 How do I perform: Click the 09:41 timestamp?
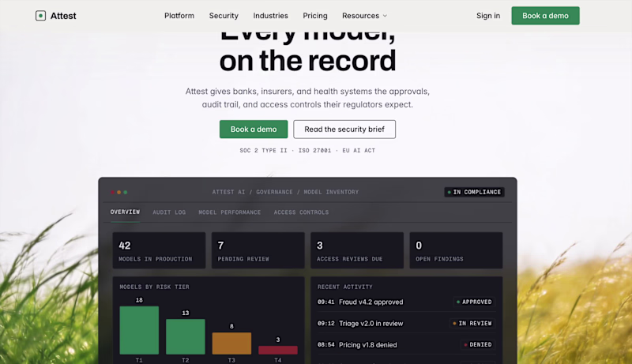(x=325, y=302)
